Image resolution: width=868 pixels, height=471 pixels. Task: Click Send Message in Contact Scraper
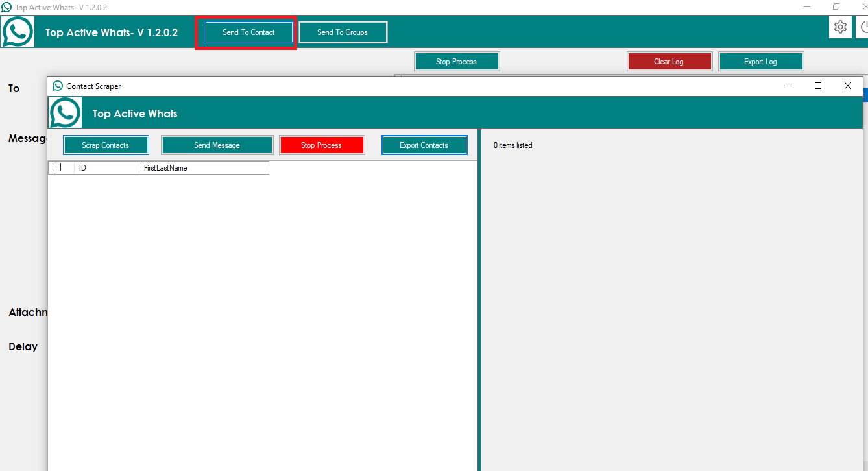tap(217, 145)
